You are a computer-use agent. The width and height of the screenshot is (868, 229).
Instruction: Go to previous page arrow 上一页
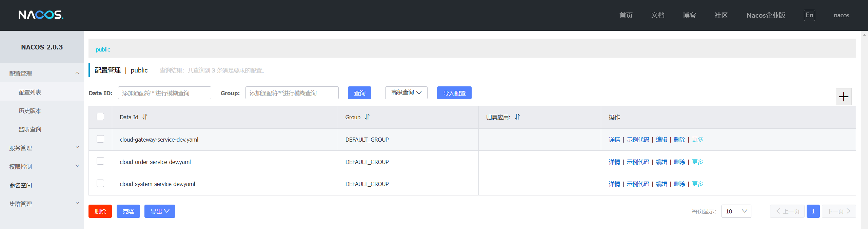[x=787, y=211]
